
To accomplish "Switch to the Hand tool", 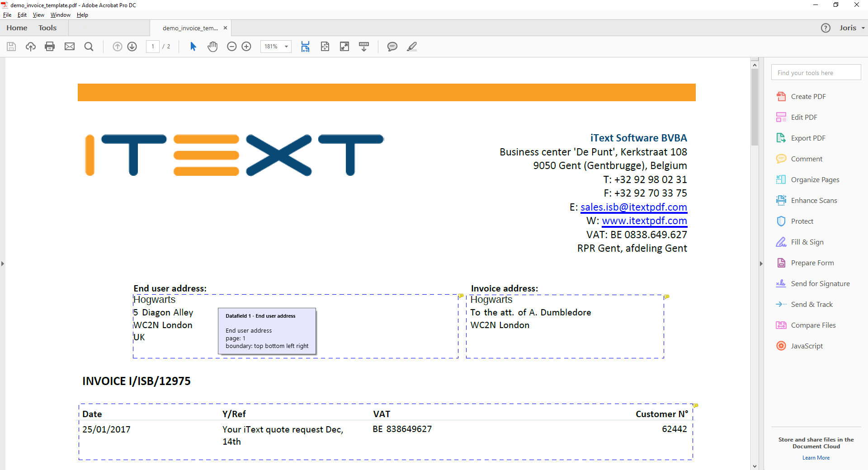I will [212, 47].
